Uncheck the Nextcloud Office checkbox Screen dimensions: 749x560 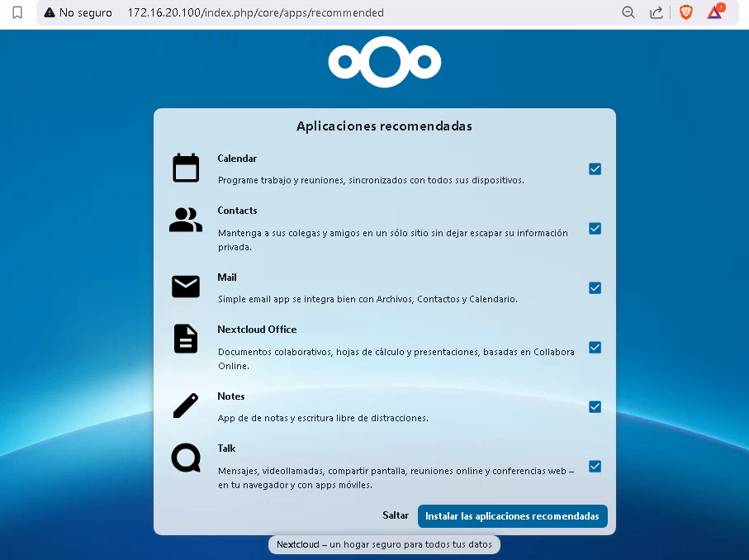(x=595, y=348)
